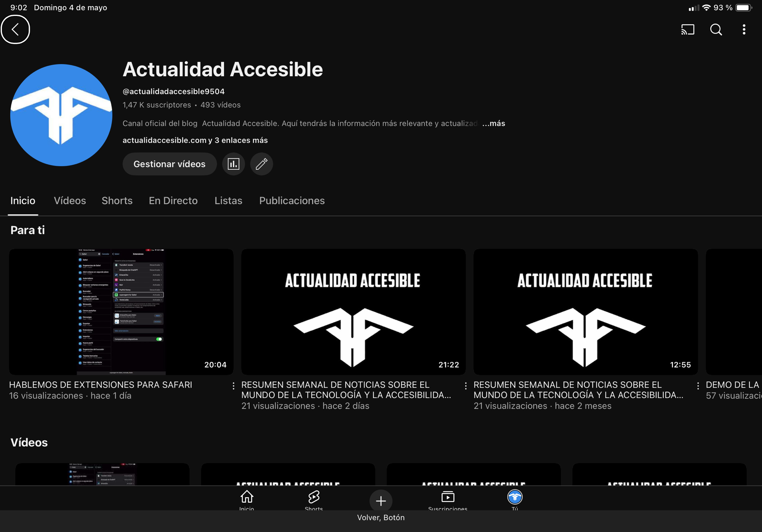Tap the plus create button
Viewport: 762px width, 532px height.
click(x=381, y=501)
